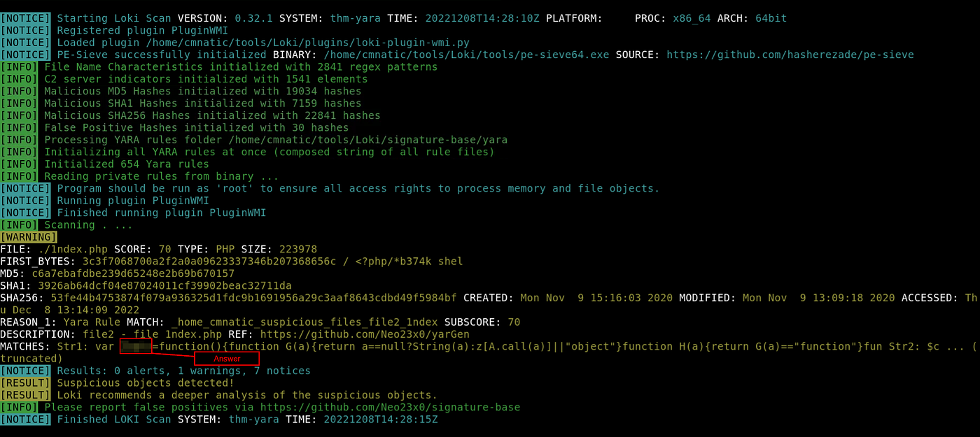Screen dimensions: 980x437
Task: Select the SHA1 hash value
Action: 164,285
